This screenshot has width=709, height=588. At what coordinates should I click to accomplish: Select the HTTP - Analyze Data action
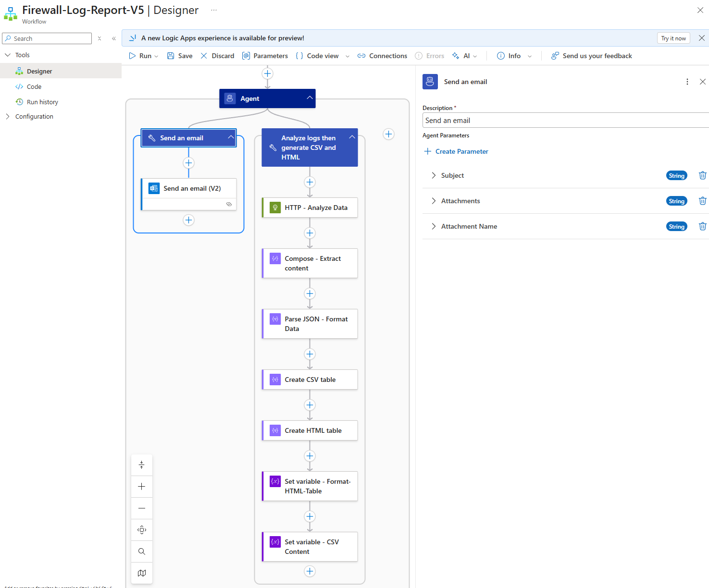(315, 208)
